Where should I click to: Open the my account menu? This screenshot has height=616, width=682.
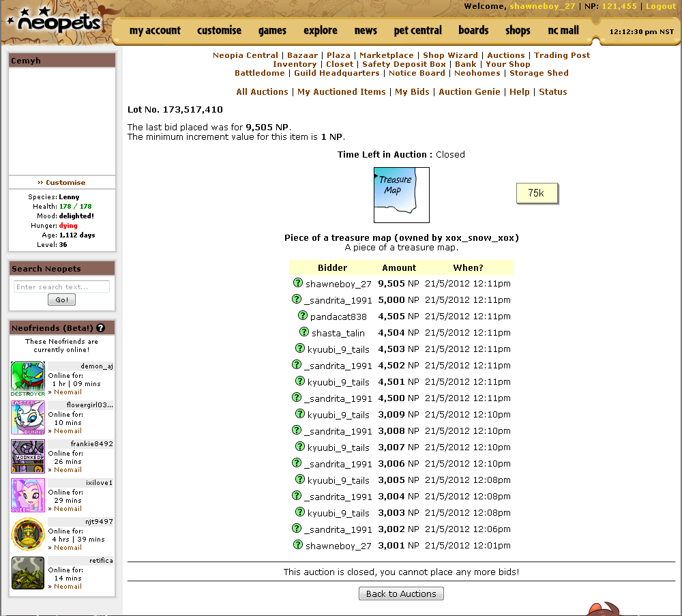155,31
